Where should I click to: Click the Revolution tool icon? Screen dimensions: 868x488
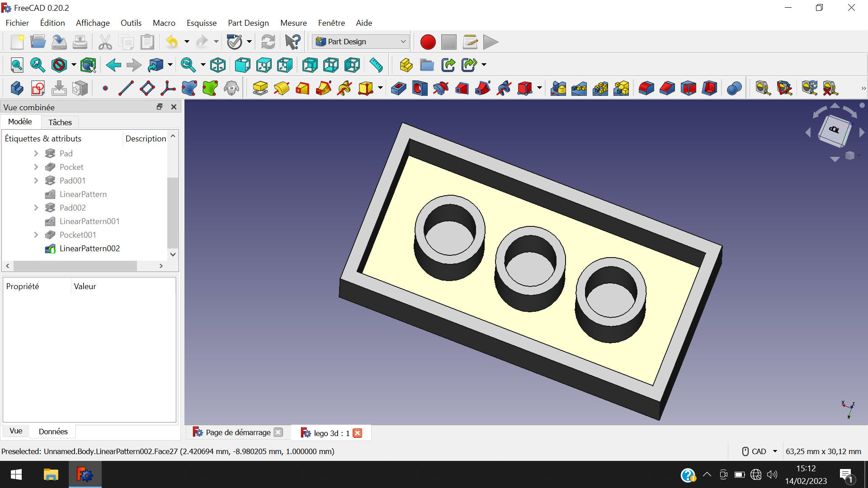click(x=281, y=88)
